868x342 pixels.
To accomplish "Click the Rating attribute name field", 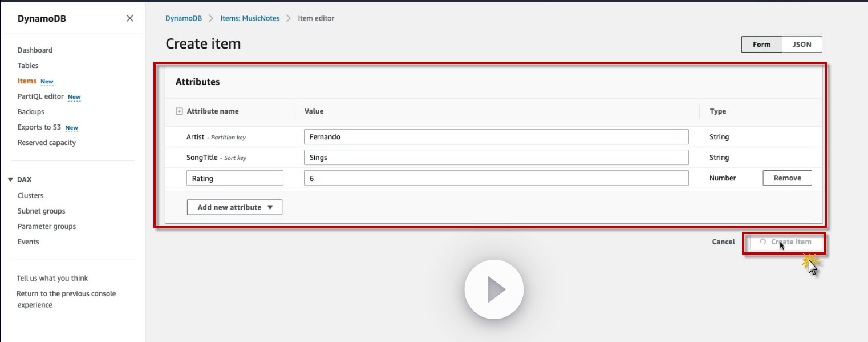I will pos(235,178).
